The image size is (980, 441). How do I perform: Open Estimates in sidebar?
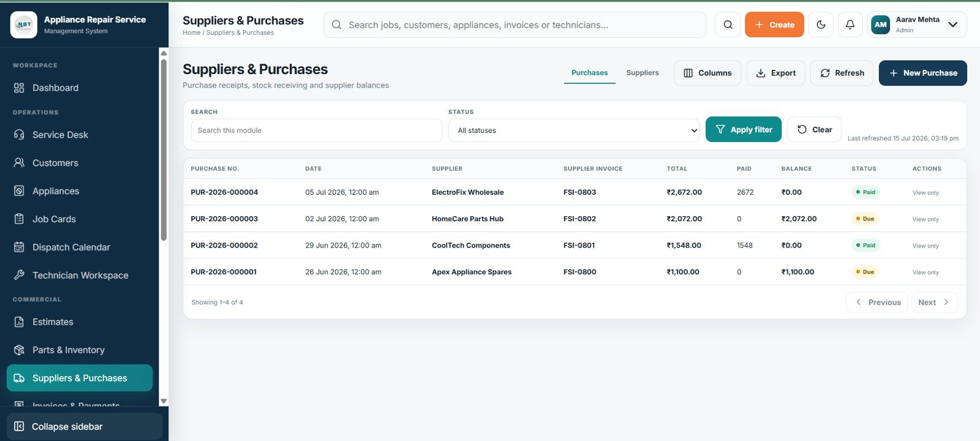(x=80, y=322)
